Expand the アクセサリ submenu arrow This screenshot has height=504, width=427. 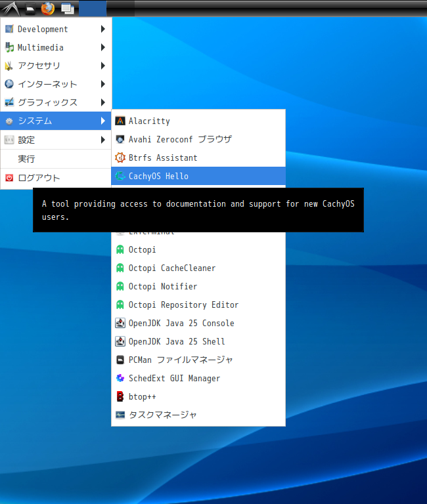(103, 66)
